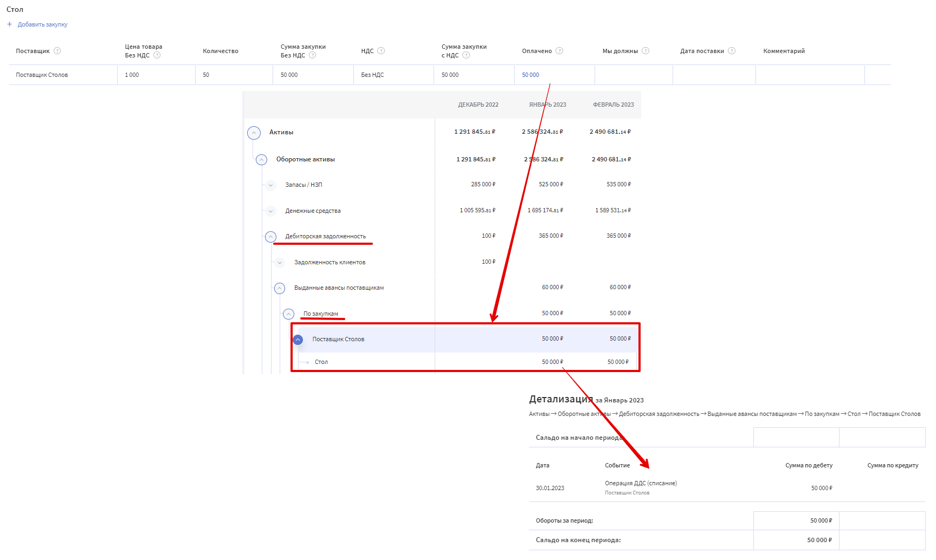This screenshot has height=560, width=936.
Task: Click the price cell 1 000
Action: pyautogui.click(x=156, y=75)
